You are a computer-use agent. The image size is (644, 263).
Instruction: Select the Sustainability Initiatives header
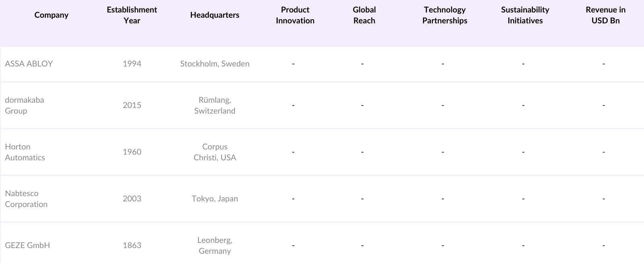click(525, 15)
